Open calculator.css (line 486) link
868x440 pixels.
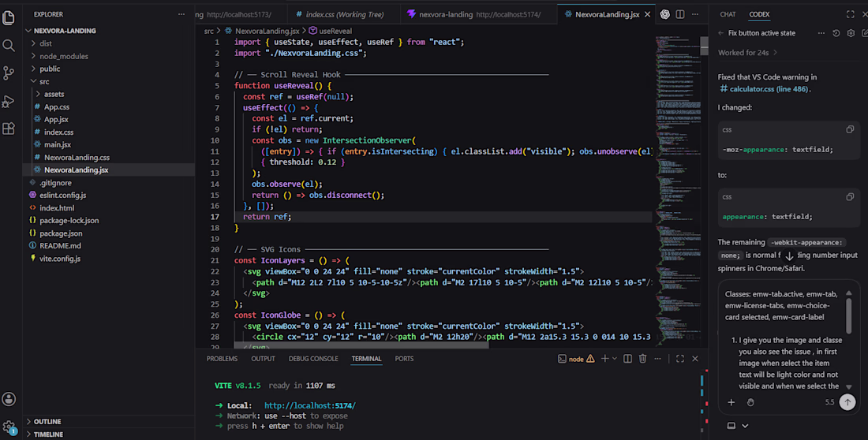764,89
